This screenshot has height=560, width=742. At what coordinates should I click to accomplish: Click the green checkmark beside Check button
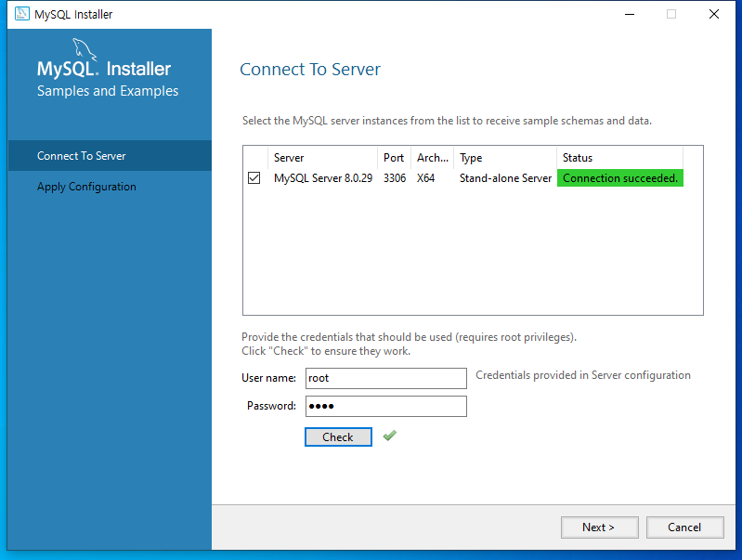390,436
